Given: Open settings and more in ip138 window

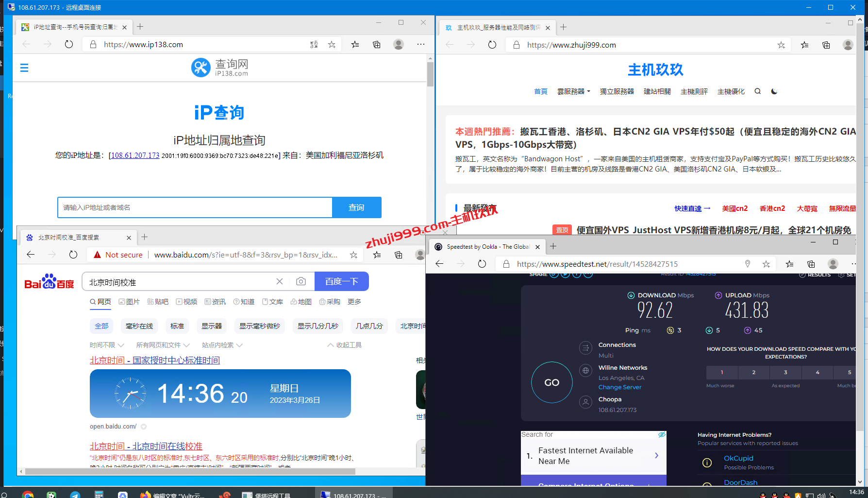Looking at the screenshot, I should (421, 44).
